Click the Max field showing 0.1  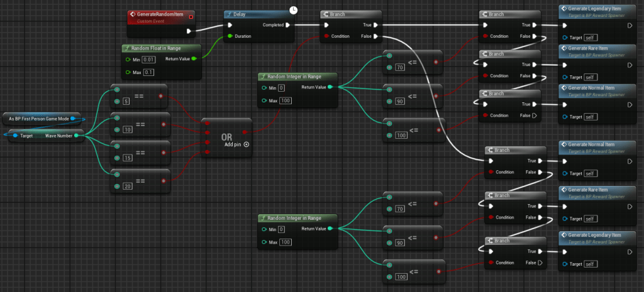tap(147, 72)
